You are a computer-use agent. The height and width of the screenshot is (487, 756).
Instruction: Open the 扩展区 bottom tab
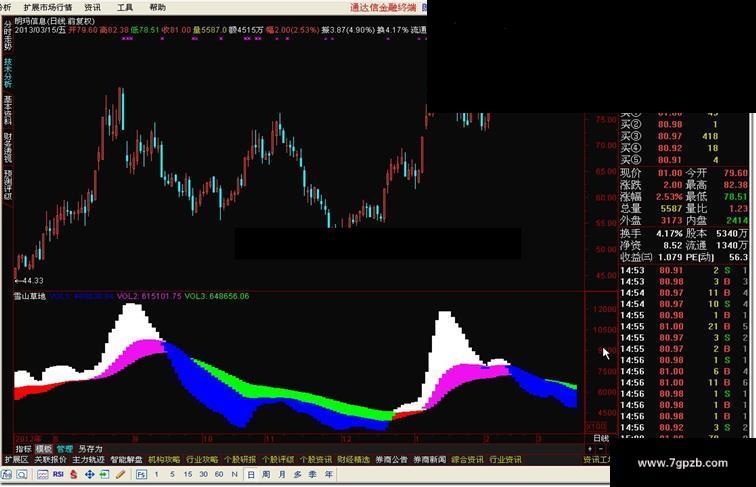[16, 460]
